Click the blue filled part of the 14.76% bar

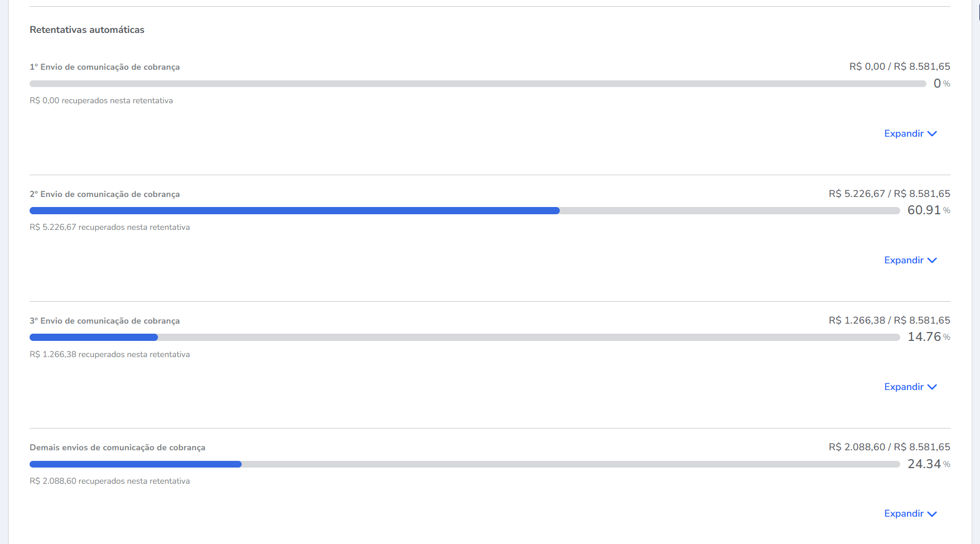pos(93,338)
